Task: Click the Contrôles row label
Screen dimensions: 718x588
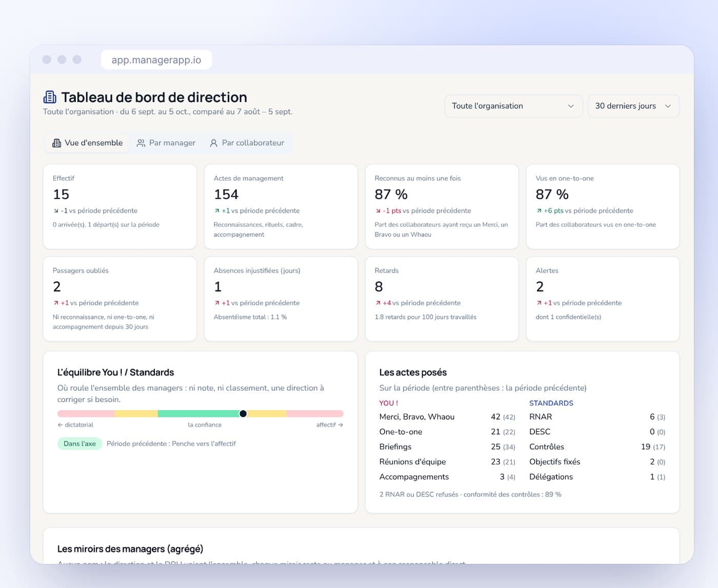Action: [x=547, y=447]
